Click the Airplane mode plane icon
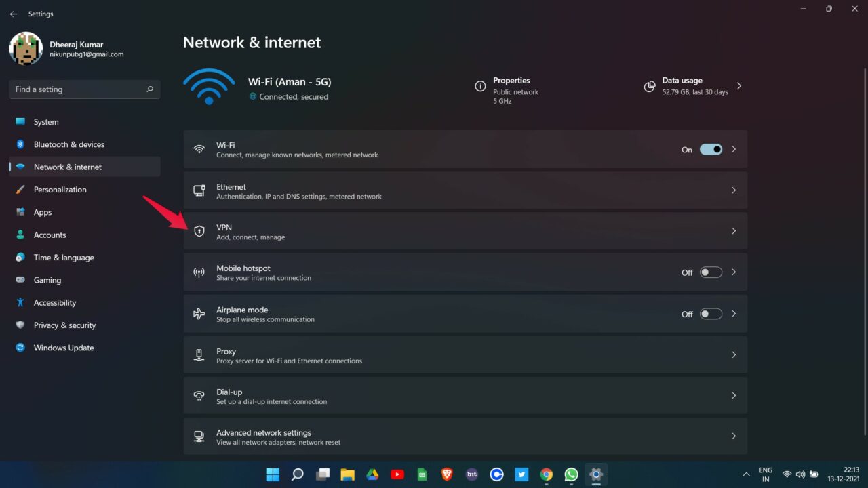The height and width of the screenshot is (488, 868). tap(199, 314)
